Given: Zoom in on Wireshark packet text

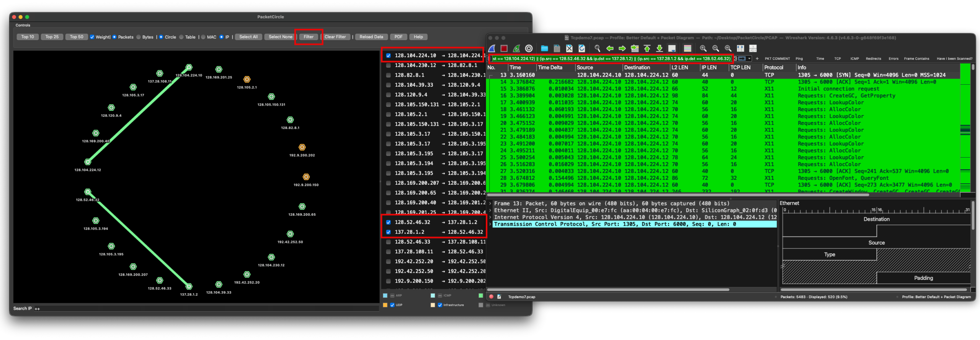Looking at the screenshot, I should click(703, 48).
